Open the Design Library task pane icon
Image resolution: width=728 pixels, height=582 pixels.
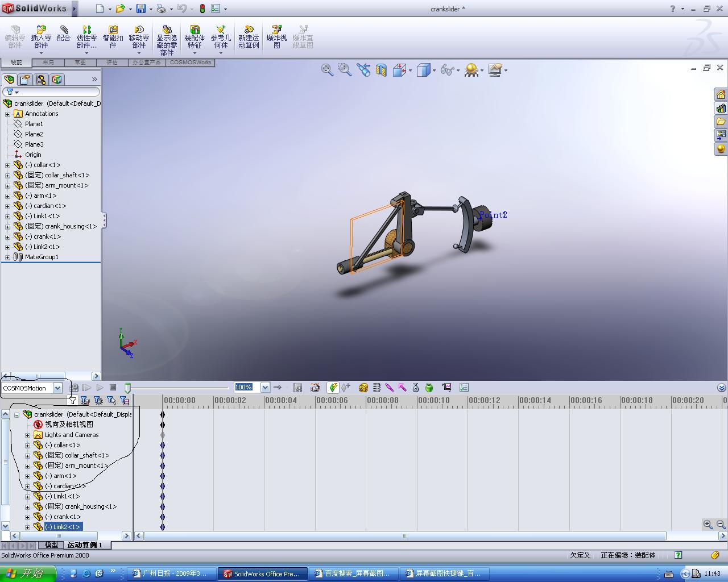tap(721, 108)
